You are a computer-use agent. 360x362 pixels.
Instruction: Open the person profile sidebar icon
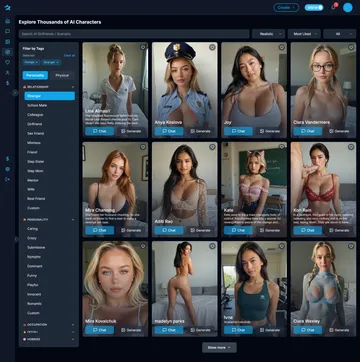[x=7, y=72]
